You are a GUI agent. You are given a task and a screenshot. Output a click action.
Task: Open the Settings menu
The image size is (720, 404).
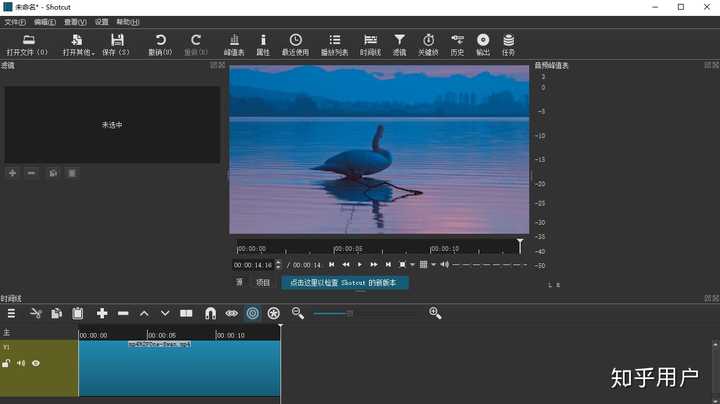[101, 22]
